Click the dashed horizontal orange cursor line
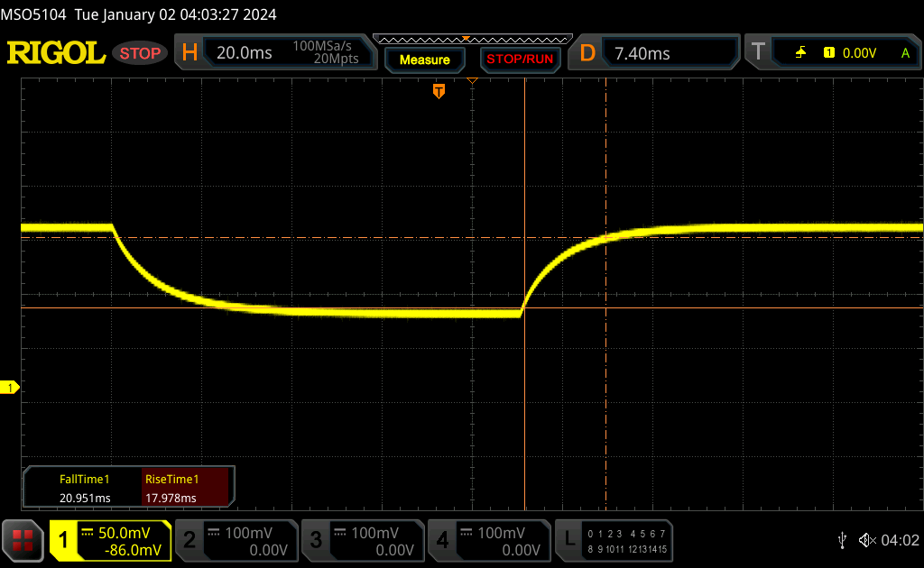 coord(471,238)
